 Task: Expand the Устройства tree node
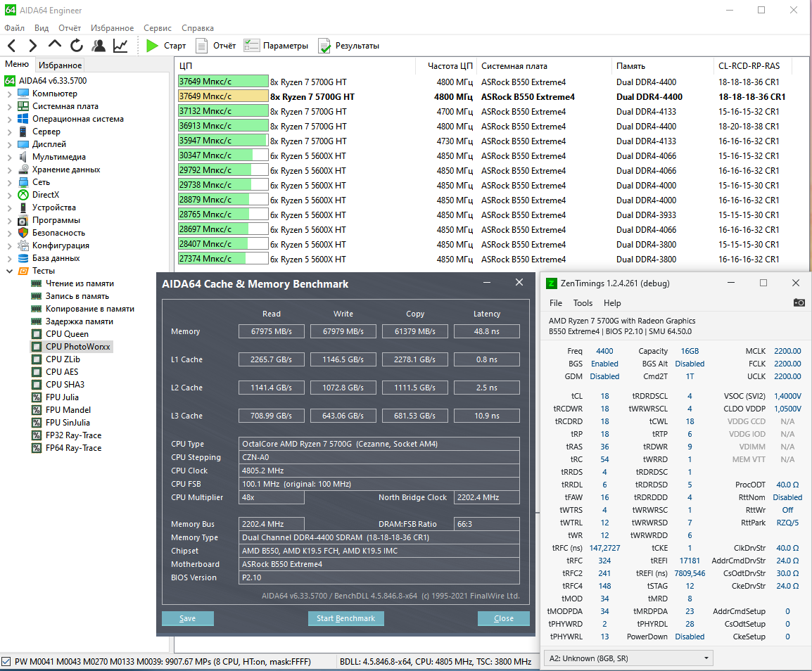pos(9,207)
